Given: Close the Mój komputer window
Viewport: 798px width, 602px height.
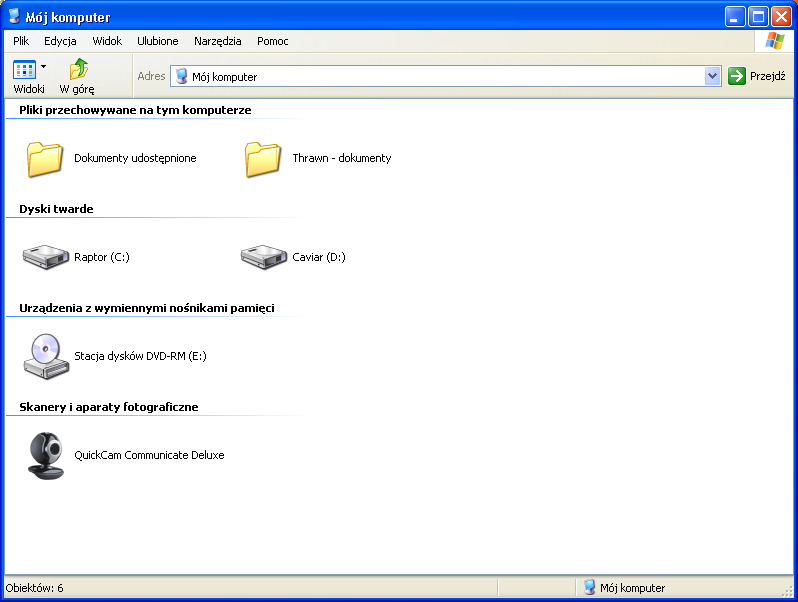Looking at the screenshot, I should (781, 17).
